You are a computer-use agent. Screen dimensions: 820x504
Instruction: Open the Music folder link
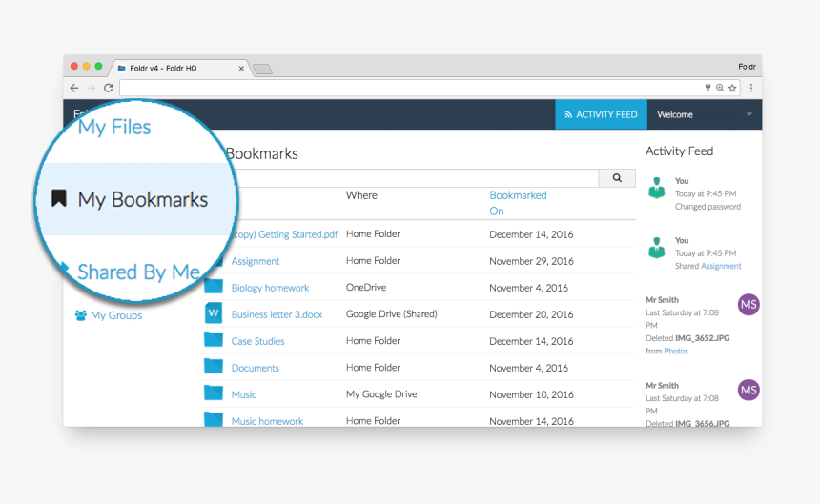244,394
